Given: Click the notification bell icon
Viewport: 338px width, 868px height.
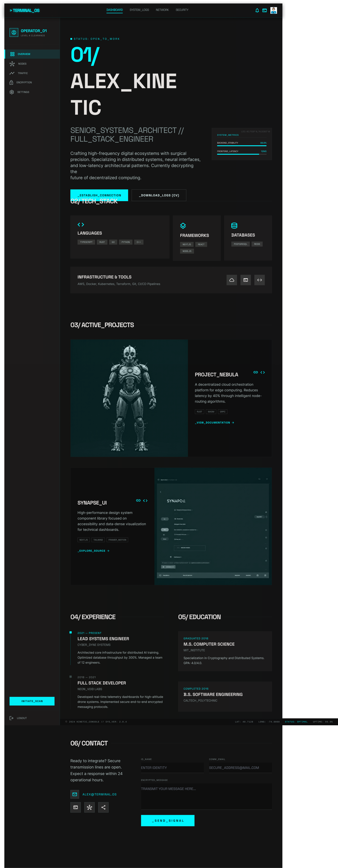Looking at the screenshot, I should 257,10.
